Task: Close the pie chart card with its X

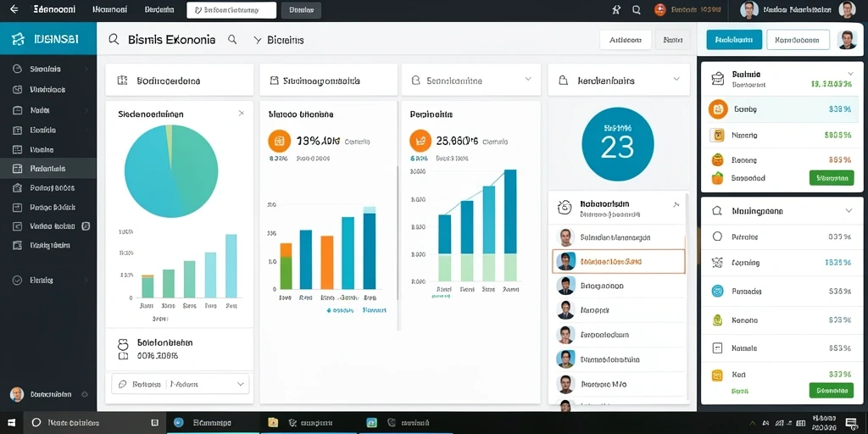Action: (241, 113)
